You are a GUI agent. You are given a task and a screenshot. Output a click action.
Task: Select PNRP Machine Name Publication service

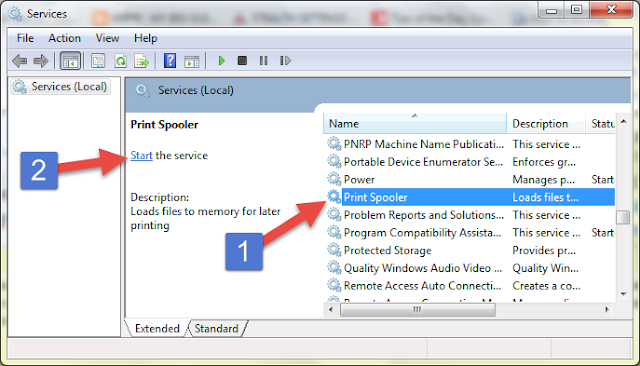click(x=470, y=144)
